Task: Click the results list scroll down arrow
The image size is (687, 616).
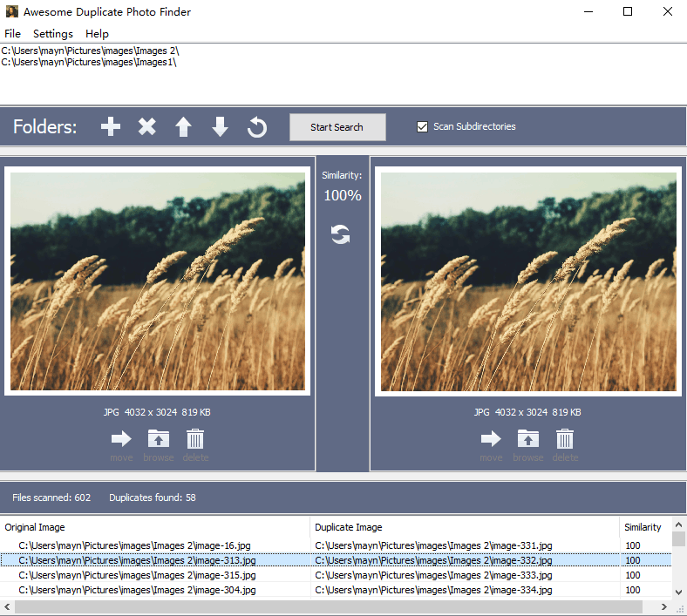Action: click(x=678, y=592)
